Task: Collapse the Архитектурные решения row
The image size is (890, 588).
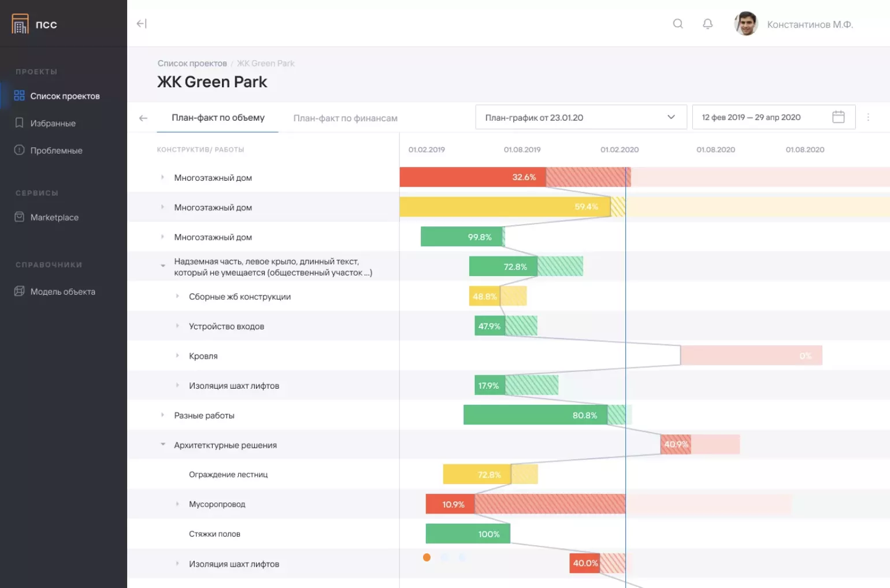Action: 163,445
